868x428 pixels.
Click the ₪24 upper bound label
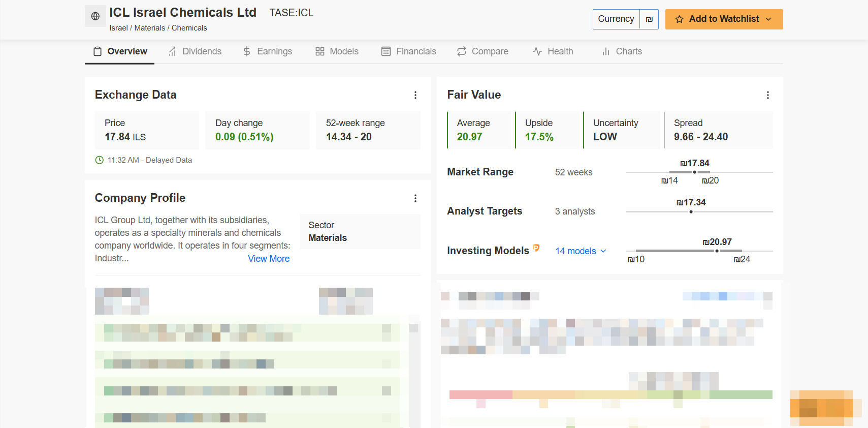[742, 259]
